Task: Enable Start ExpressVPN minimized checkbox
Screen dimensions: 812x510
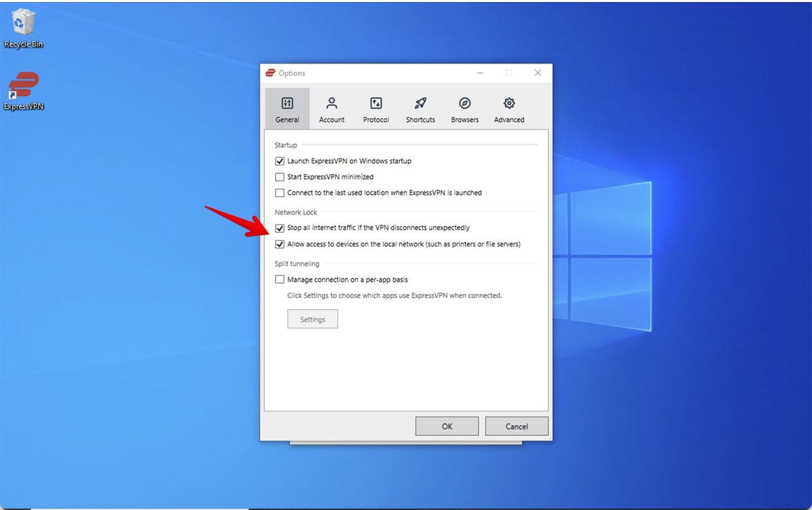Action: (280, 177)
